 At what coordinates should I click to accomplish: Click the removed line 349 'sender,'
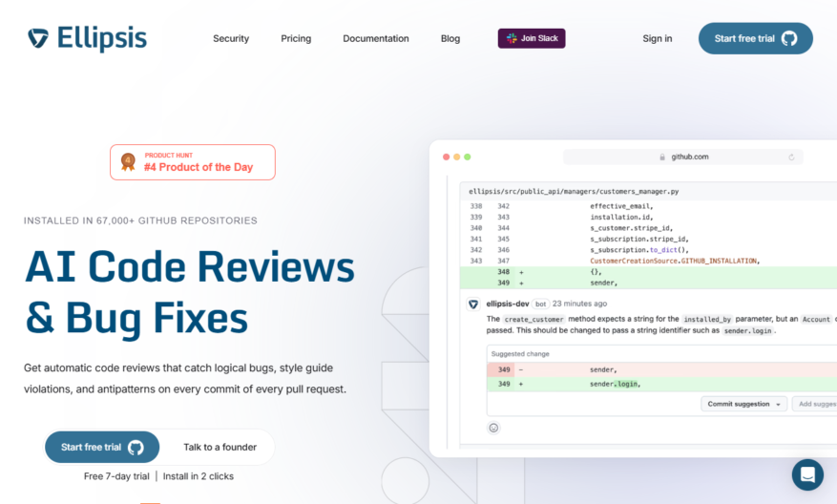pos(662,369)
